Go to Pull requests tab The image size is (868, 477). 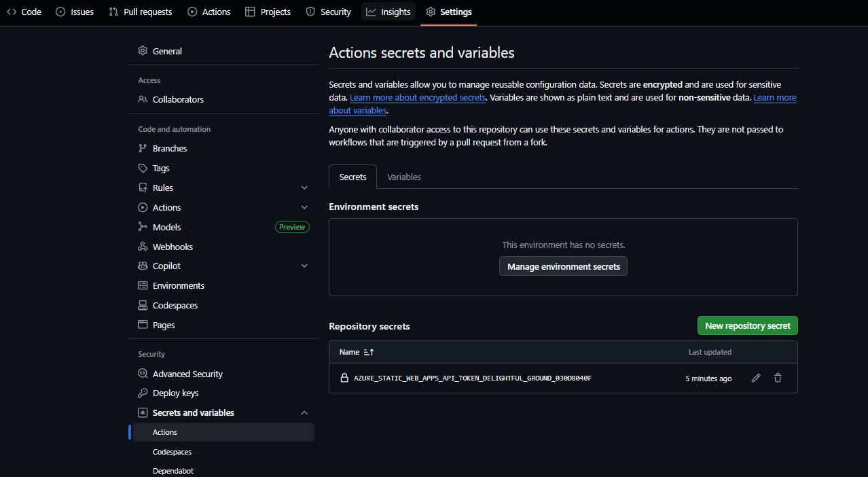141,12
